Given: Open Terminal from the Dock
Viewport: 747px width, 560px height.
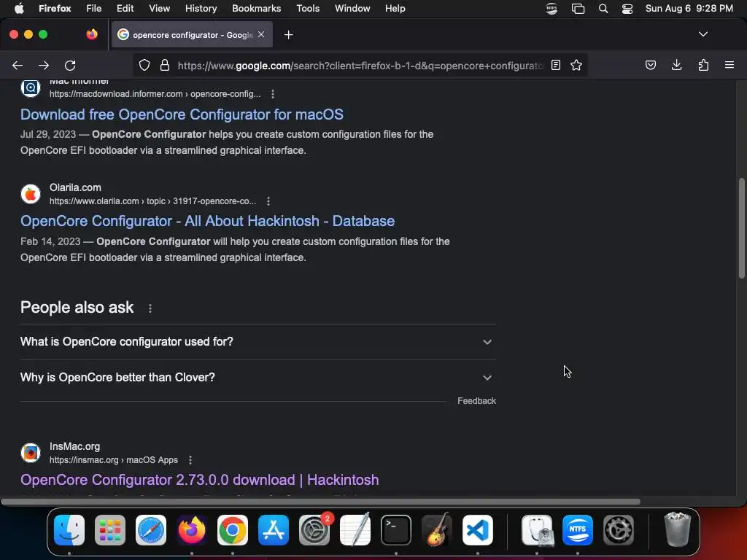Looking at the screenshot, I should (x=396, y=529).
